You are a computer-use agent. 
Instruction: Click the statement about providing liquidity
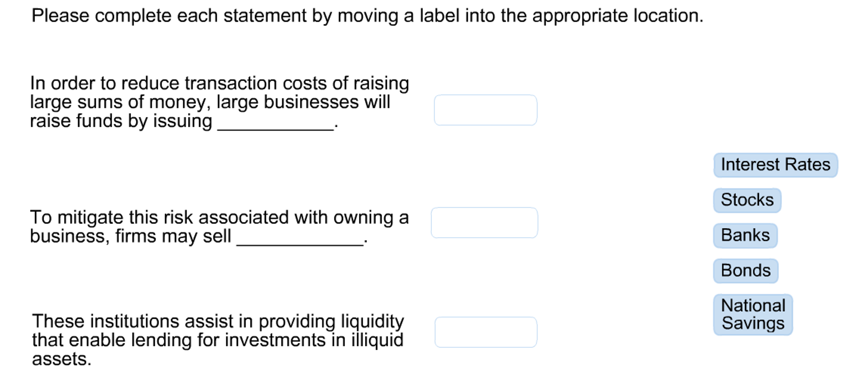tap(218, 339)
